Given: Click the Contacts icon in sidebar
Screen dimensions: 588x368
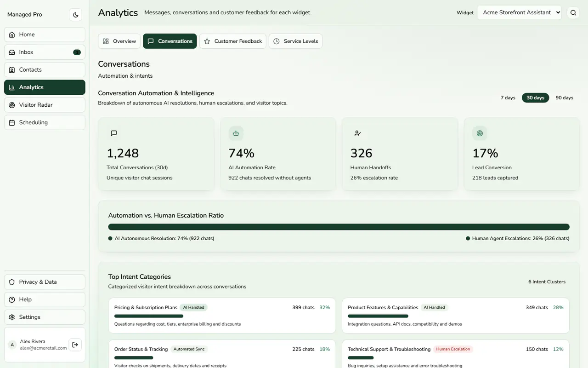Looking at the screenshot, I should coord(12,69).
